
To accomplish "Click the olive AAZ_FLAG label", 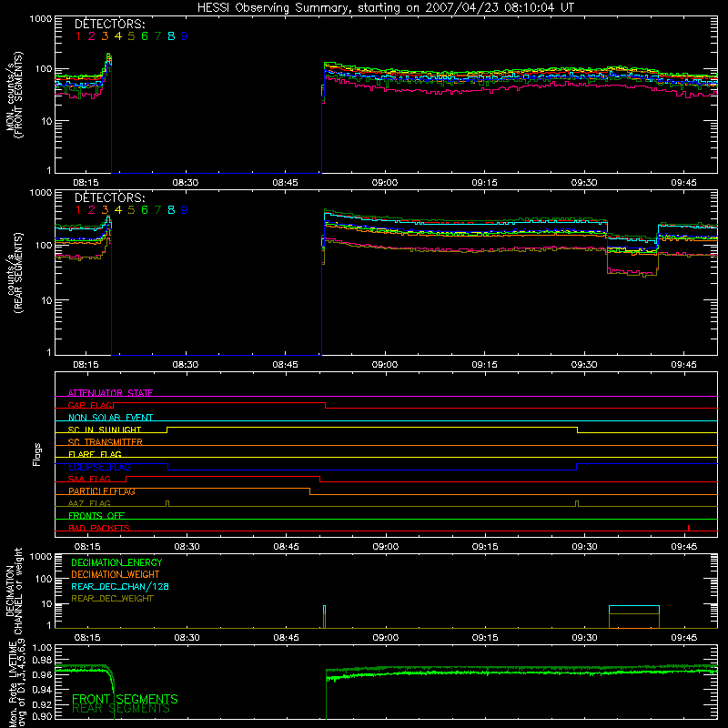I will point(89,503).
